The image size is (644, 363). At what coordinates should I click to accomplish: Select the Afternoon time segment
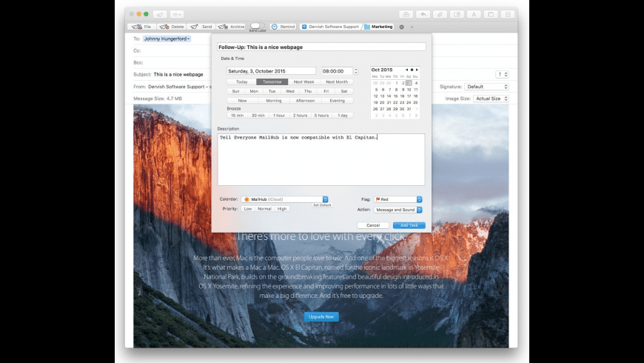[305, 101]
